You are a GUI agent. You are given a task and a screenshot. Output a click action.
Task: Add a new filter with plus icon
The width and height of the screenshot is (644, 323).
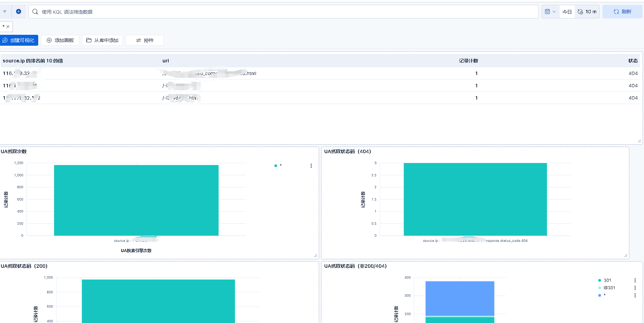click(x=19, y=12)
